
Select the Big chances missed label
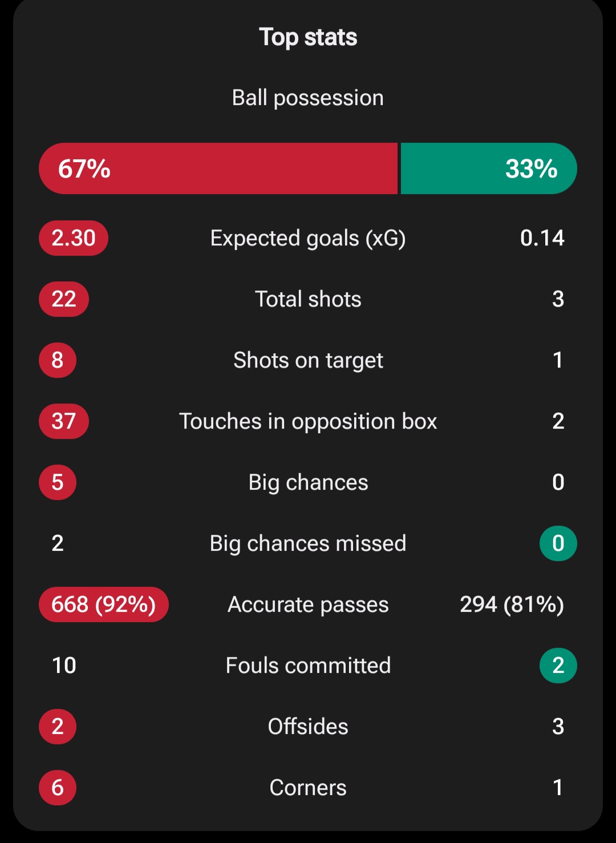308,543
